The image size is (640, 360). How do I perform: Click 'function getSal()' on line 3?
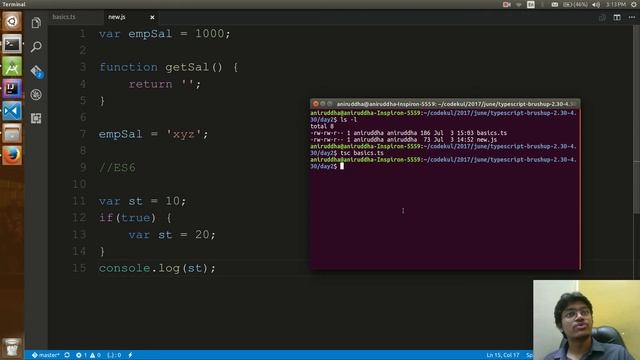coord(161,67)
